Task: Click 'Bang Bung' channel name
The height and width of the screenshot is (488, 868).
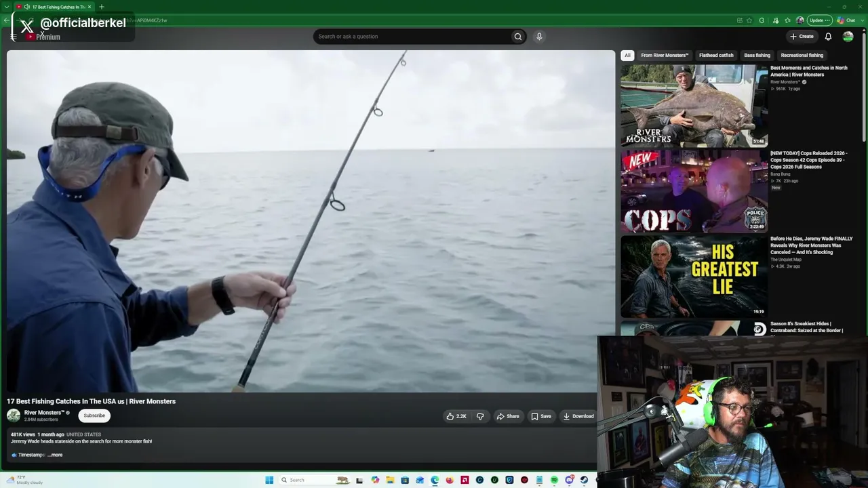Action: [780, 174]
